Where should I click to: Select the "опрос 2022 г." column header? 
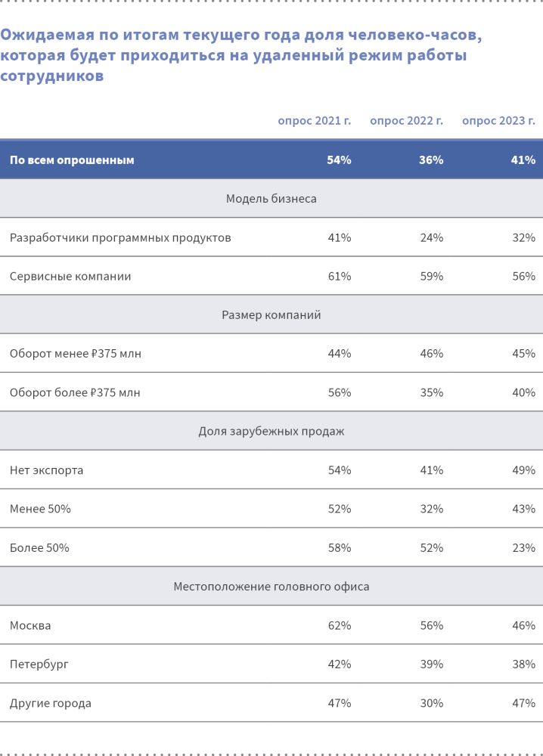click(406, 121)
